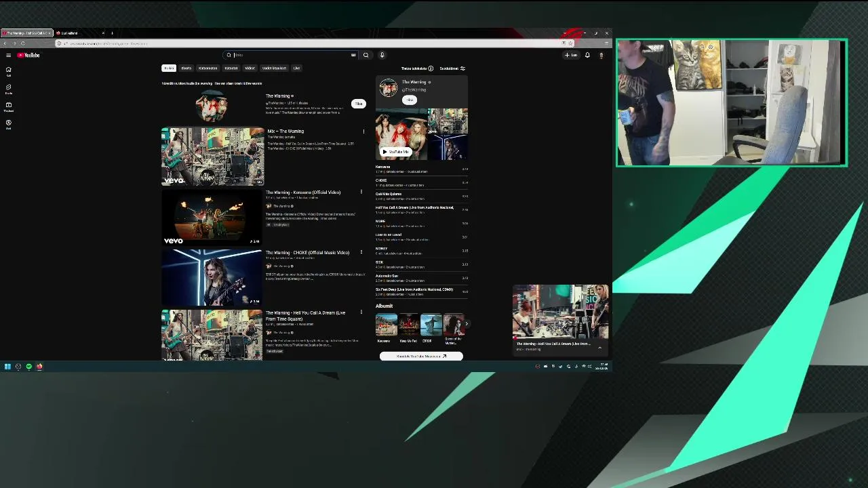This screenshot has height=488, width=868.
Task: Go back with browser back arrow
Action: [5, 43]
